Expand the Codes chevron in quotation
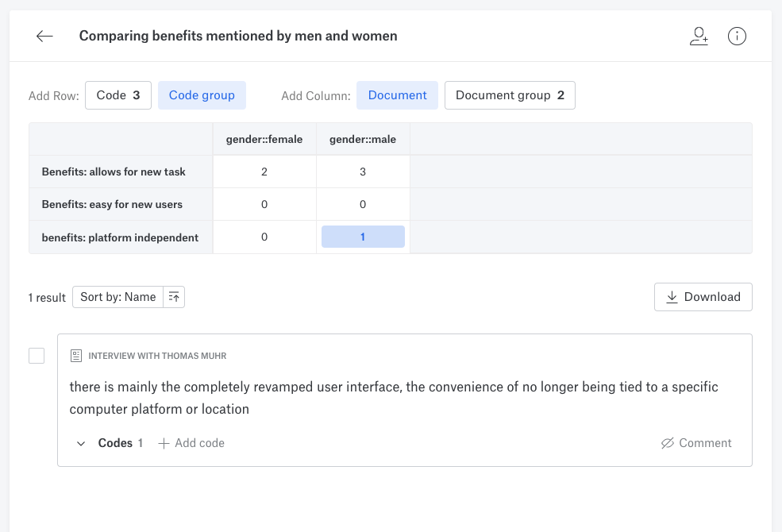This screenshot has width=782, height=532. click(81, 443)
